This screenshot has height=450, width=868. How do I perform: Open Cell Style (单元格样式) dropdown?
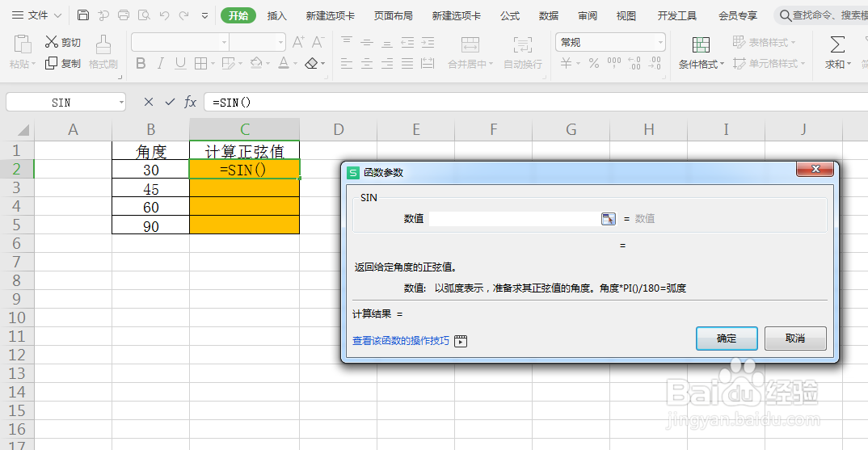click(769, 64)
